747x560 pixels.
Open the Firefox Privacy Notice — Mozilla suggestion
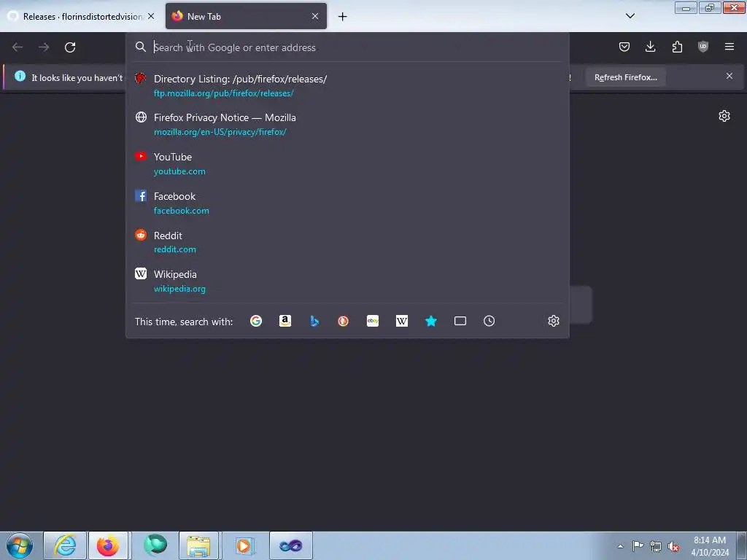347,124
